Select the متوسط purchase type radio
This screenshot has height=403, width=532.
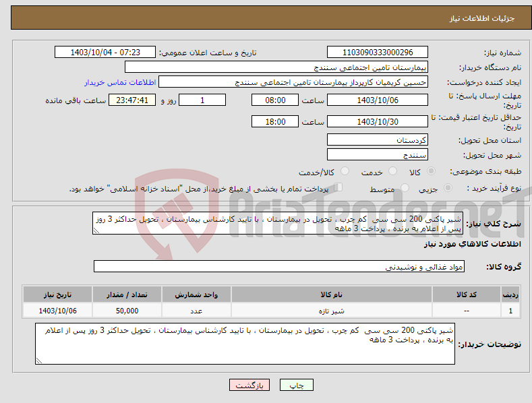405,188
